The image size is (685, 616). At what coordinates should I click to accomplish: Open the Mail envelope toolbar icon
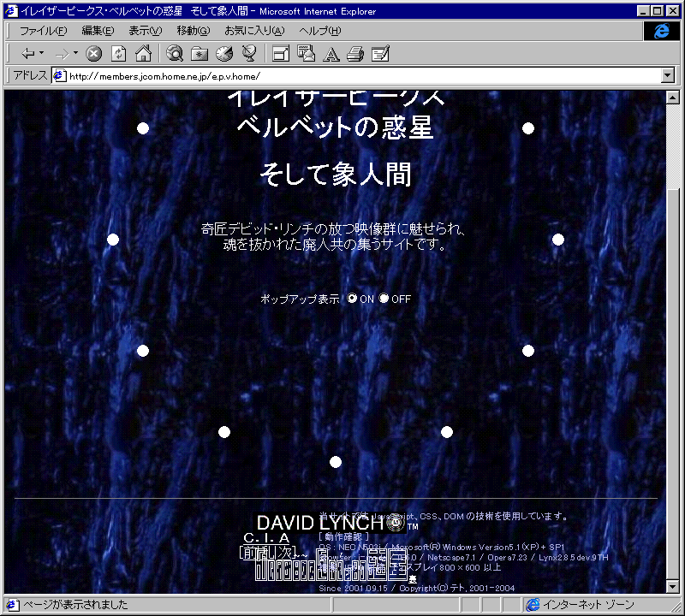(x=306, y=53)
